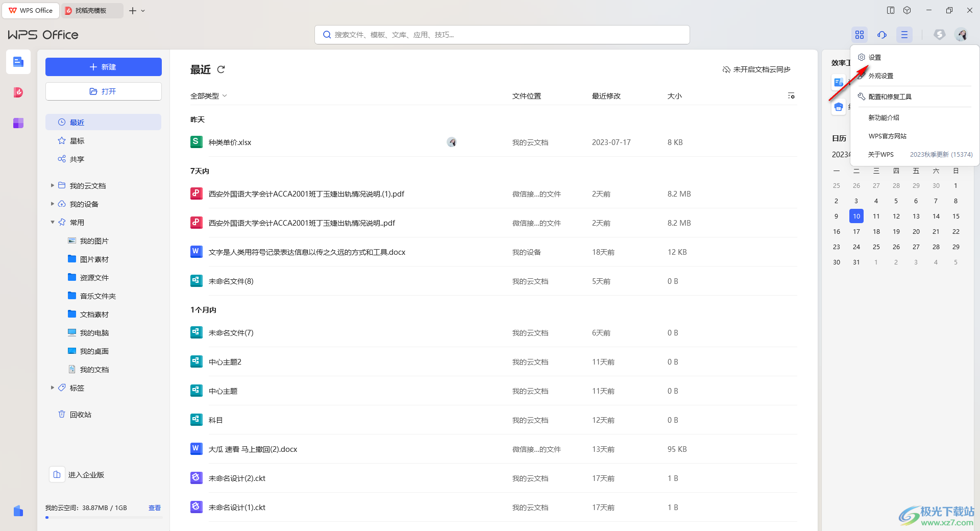The image size is (980, 531).
Task: Click the user avatar in the top-right corner
Action: [962, 35]
